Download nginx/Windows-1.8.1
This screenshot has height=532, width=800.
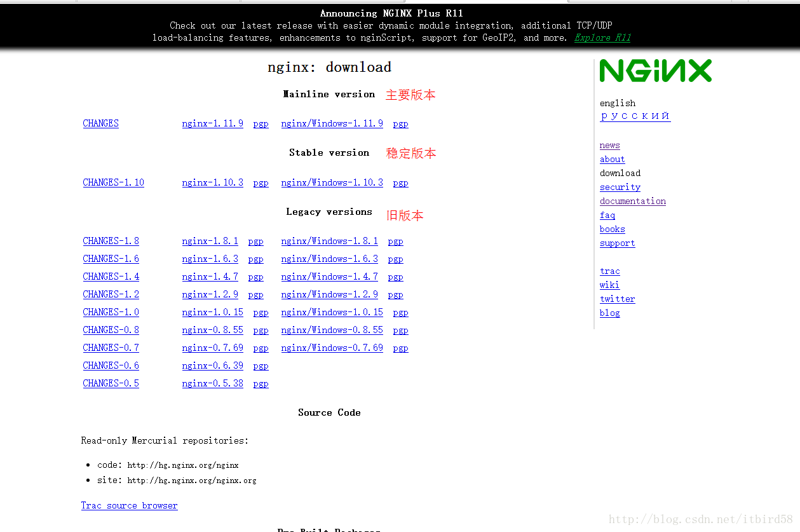[329, 241]
